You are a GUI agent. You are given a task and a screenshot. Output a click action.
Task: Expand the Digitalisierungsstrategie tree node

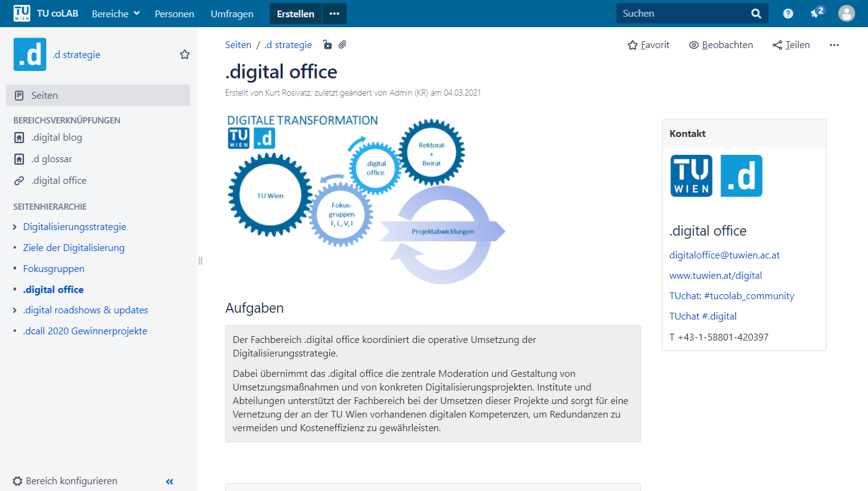15,227
